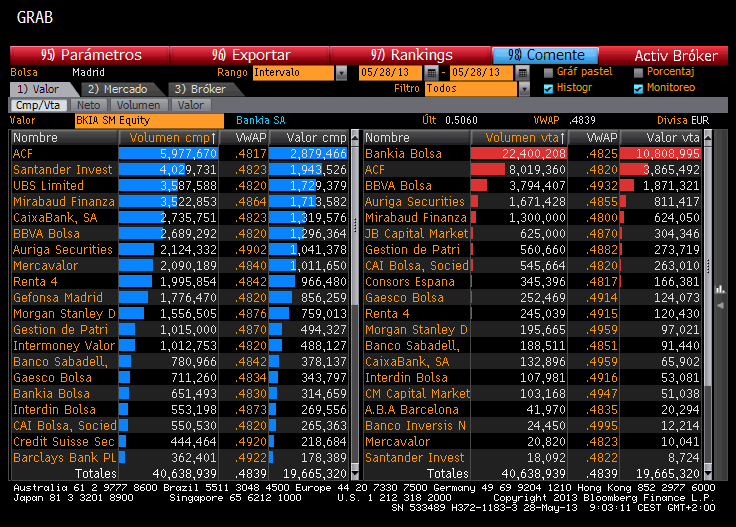Image resolution: width=736 pixels, height=527 pixels.
Task: Switch to the 2) Mercado tab
Action: click(118, 89)
